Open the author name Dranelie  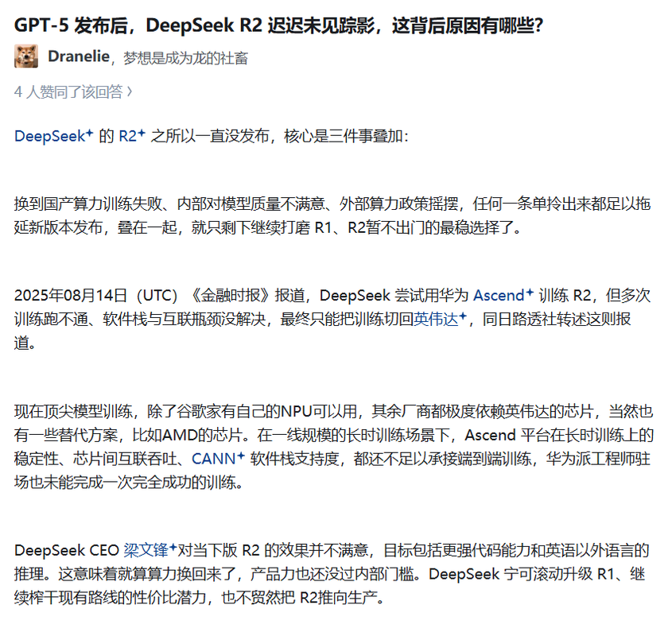tap(79, 56)
